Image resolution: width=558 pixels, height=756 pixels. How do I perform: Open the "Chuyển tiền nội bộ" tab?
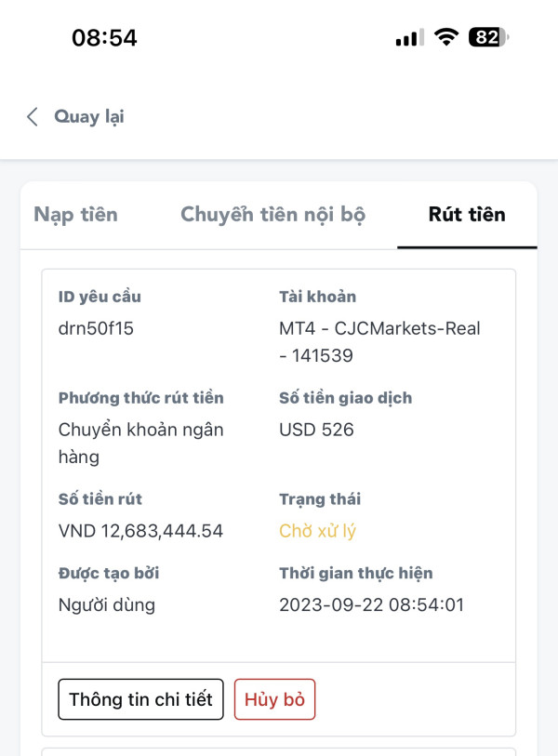pos(272,215)
